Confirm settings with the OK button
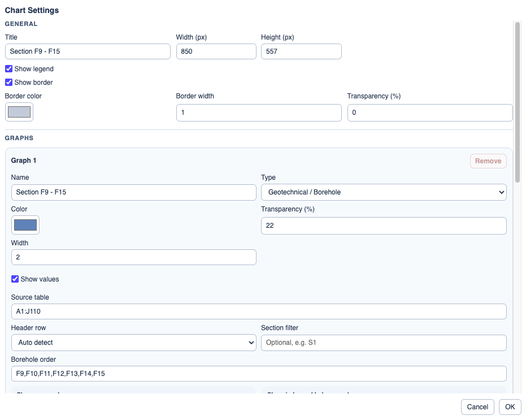Viewport: 526px width, 420px height. point(510,407)
